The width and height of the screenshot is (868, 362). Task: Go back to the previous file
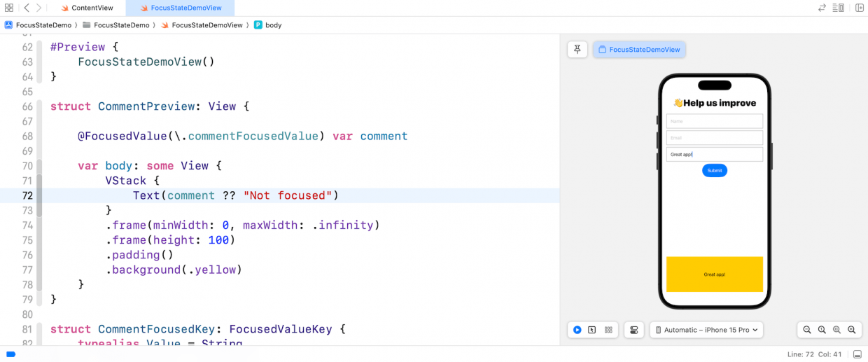26,8
